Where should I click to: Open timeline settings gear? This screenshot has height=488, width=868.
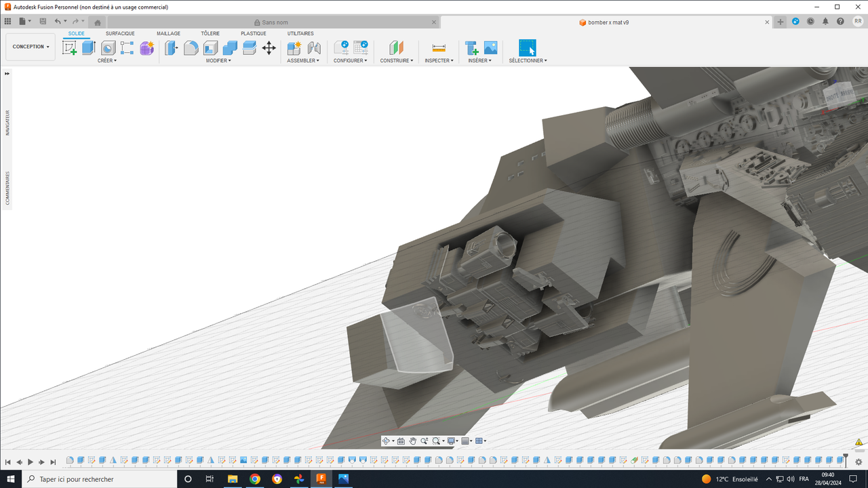(x=859, y=462)
